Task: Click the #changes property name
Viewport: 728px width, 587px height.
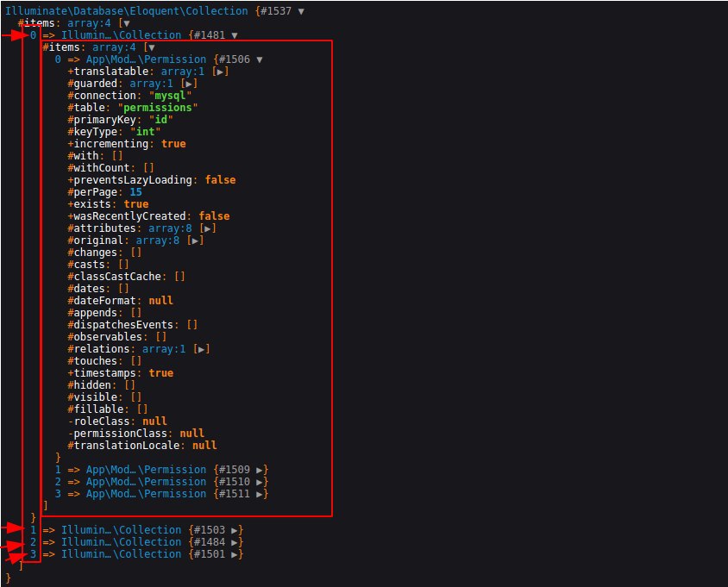Action: tap(92, 253)
